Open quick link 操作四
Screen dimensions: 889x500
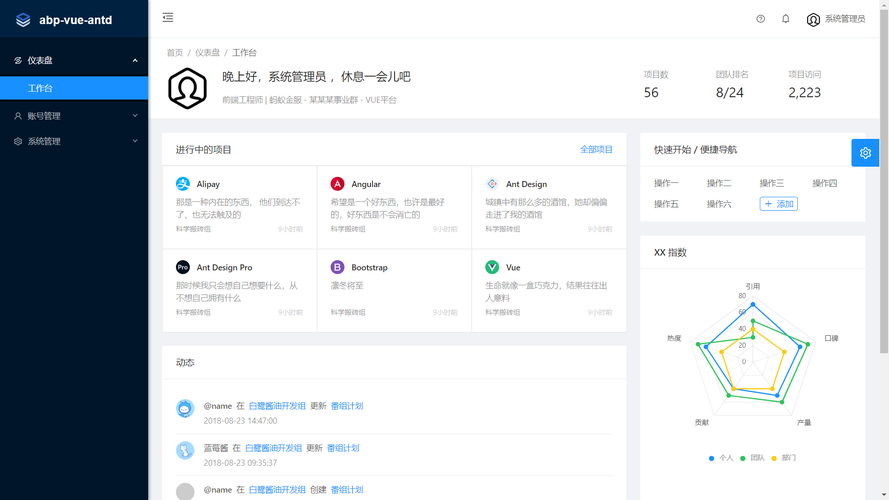coord(824,183)
